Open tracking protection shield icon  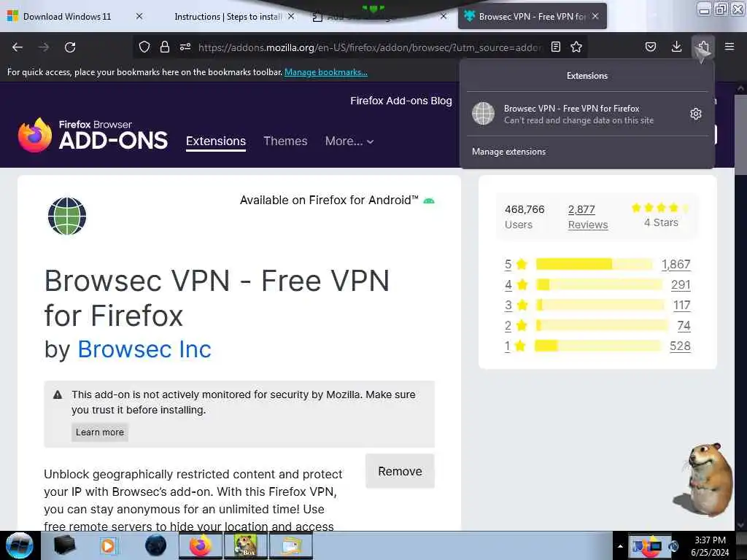point(144,47)
